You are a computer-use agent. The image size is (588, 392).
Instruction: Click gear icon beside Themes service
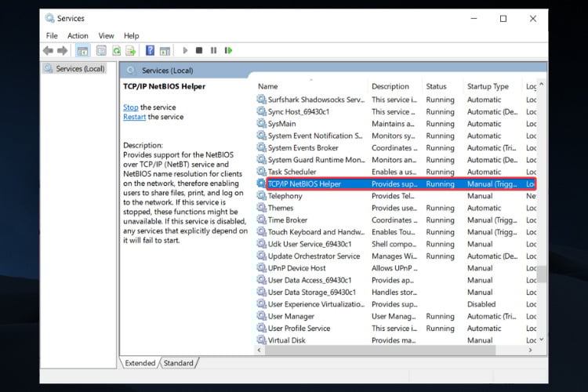261,208
